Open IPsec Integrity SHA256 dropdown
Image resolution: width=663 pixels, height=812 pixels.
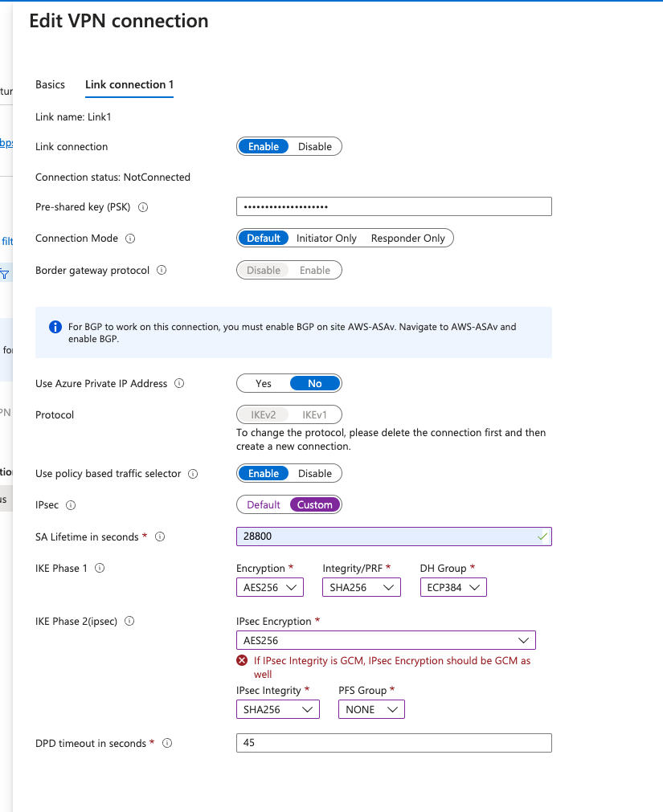point(277,709)
